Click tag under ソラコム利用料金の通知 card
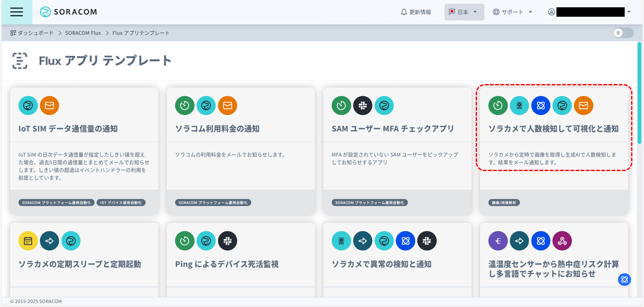644x307 pixels. pos(213,202)
